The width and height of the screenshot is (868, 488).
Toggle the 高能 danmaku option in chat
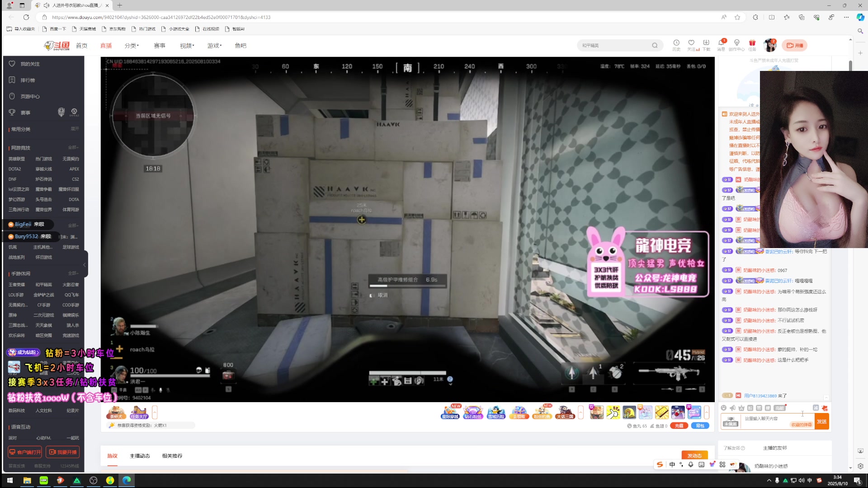click(779, 408)
